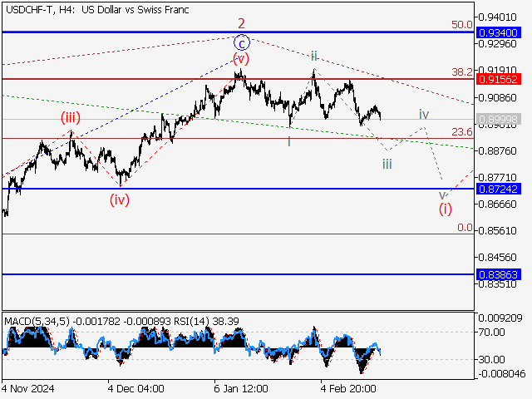Image resolution: width=532 pixels, height=399 pixels.
Task: Select the red 0.91562 price level tag
Action: pyautogui.click(x=499, y=79)
